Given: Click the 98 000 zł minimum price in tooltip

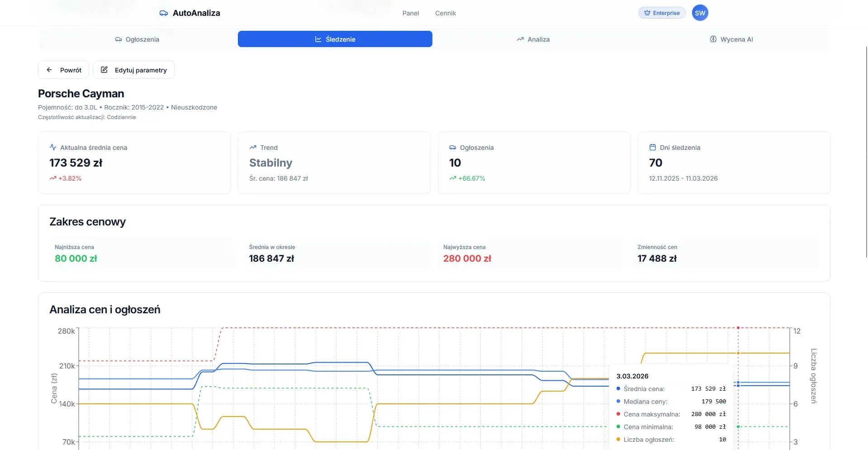Looking at the screenshot, I should (x=710, y=427).
